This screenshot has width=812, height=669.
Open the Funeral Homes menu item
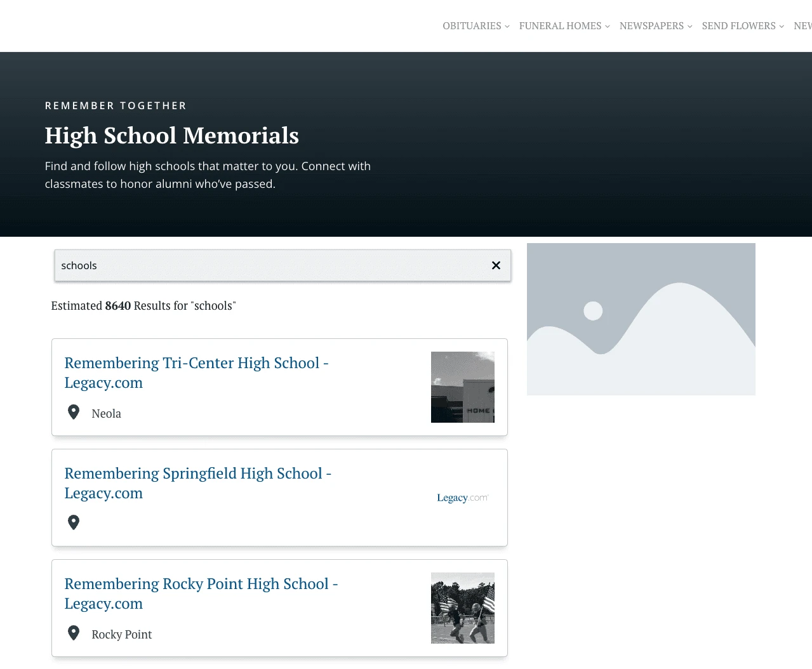pyautogui.click(x=560, y=26)
